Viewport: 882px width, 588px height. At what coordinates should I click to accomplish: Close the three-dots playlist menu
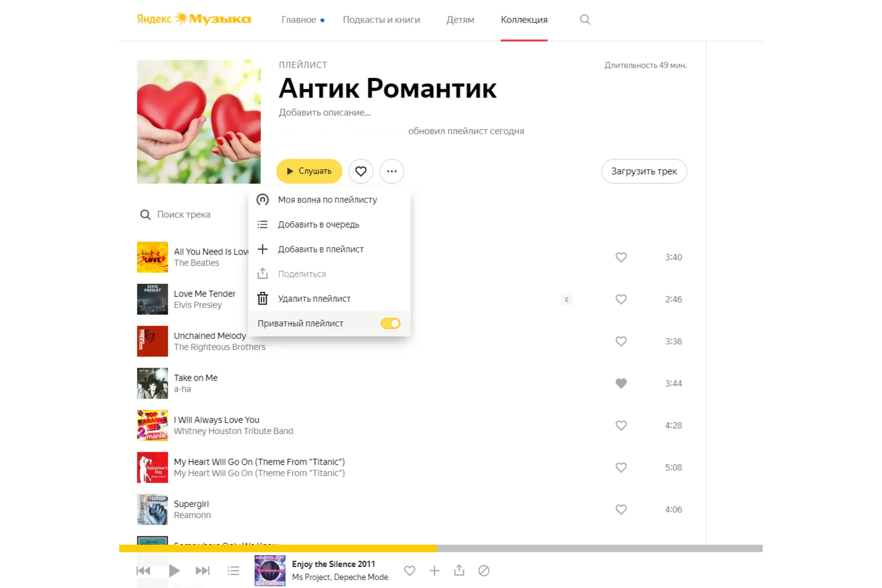tap(391, 172)
